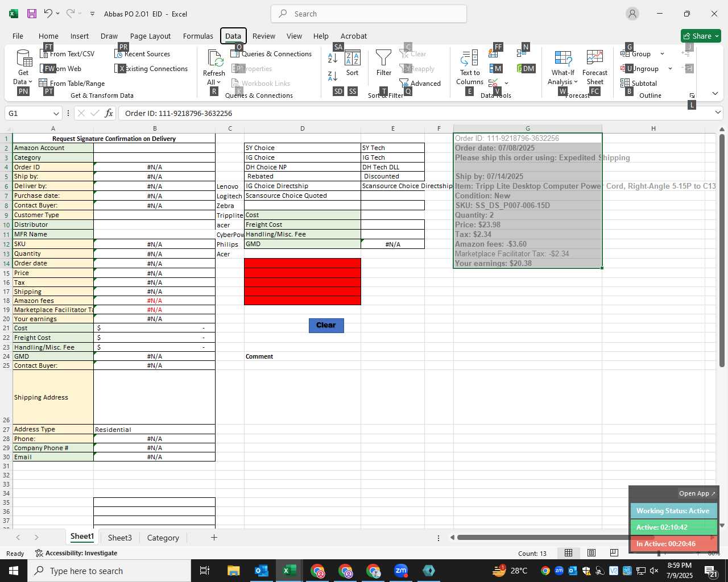Open Manage Data Model
This screenshot has width=728, height=582.
point(526,69)
